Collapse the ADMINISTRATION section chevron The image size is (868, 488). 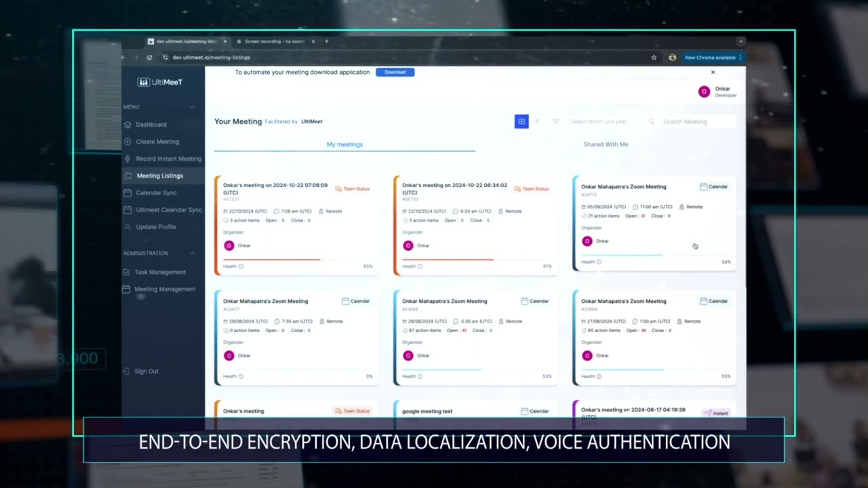click(192, 253)
